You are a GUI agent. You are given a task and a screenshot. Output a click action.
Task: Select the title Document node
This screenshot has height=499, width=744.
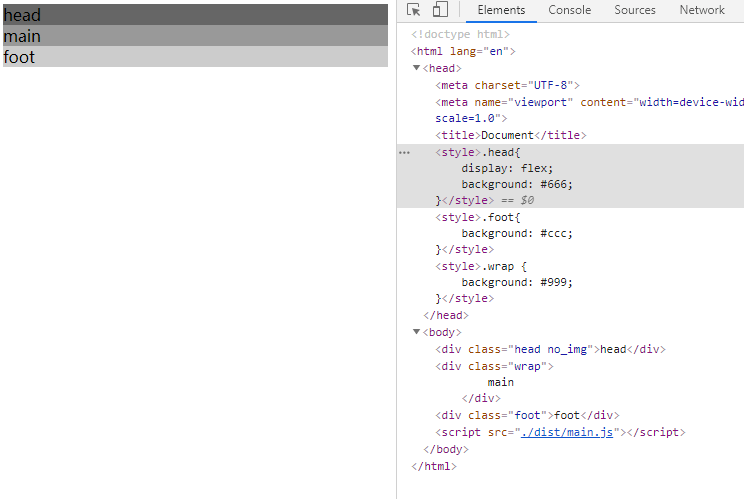pyautogui.click(x=511, y=135)
